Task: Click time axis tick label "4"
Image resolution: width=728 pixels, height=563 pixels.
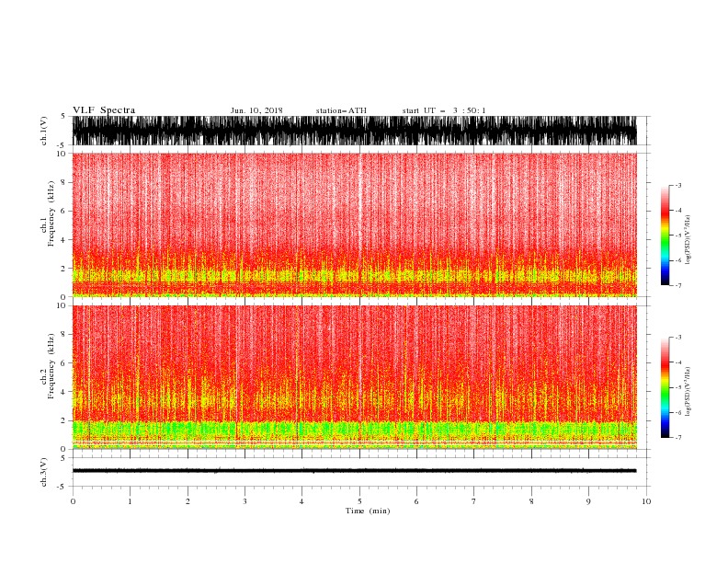Action: (301, 501)
